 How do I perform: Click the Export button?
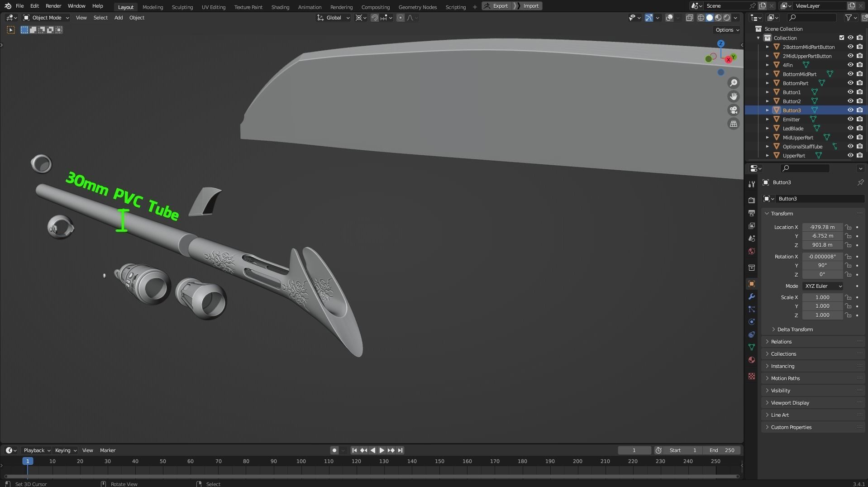click(x=496, y=6)
